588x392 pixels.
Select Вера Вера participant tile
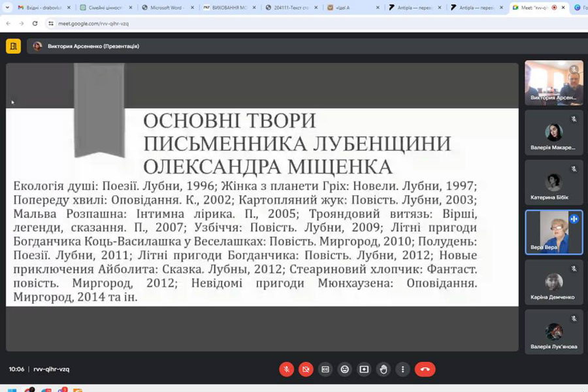pos(554,232)
